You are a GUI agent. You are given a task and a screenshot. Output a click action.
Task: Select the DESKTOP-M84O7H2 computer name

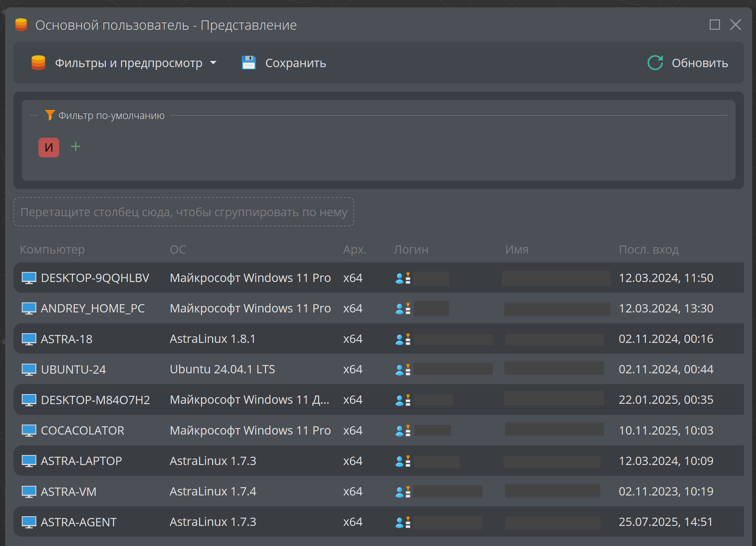pyautogui.click(x=95, y=400)
